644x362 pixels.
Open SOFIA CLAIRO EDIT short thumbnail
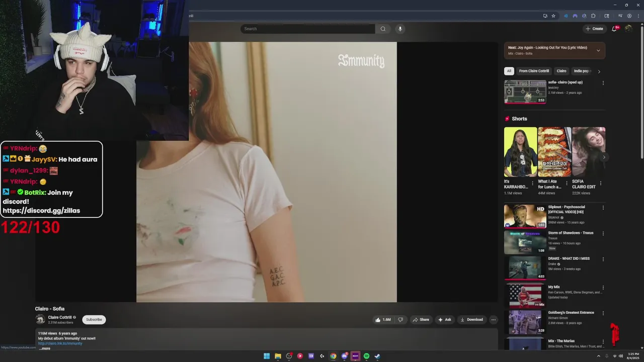click(x=589, y=152)
